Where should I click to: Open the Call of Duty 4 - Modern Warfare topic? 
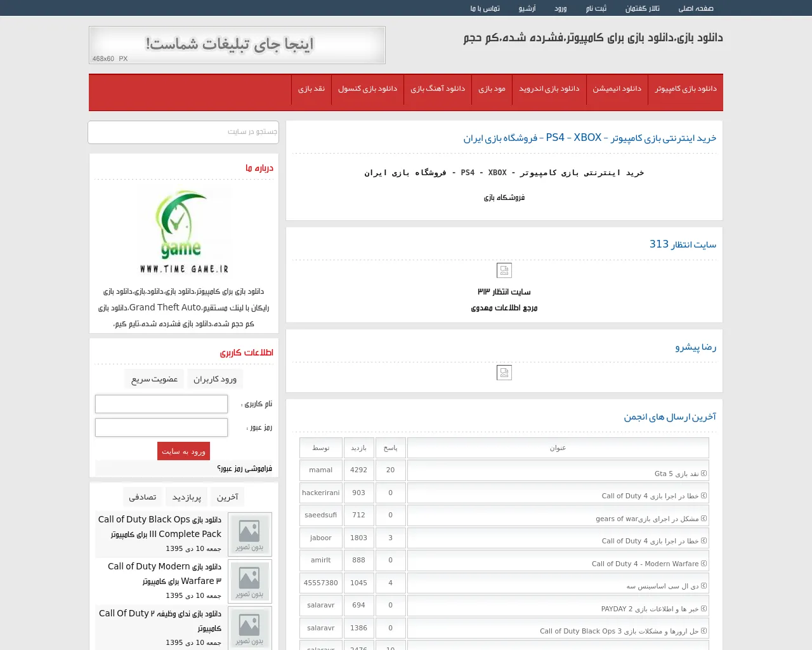coord(645,564)
